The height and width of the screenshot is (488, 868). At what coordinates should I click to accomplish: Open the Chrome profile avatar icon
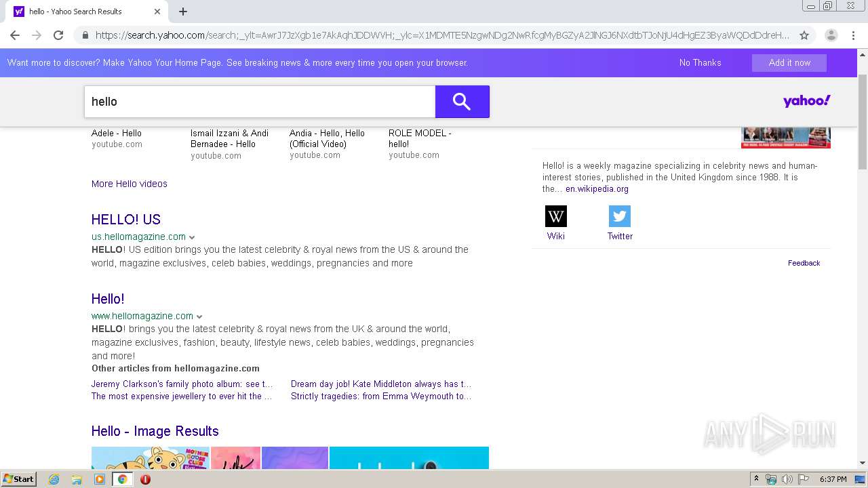pyautogui.click(x=831, y=35)
